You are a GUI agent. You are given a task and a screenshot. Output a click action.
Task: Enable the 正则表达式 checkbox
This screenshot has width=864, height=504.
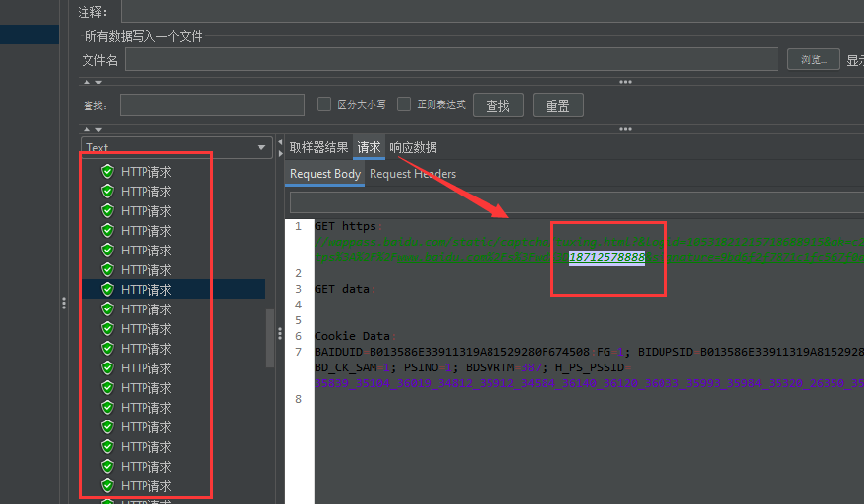click(404, 104)
